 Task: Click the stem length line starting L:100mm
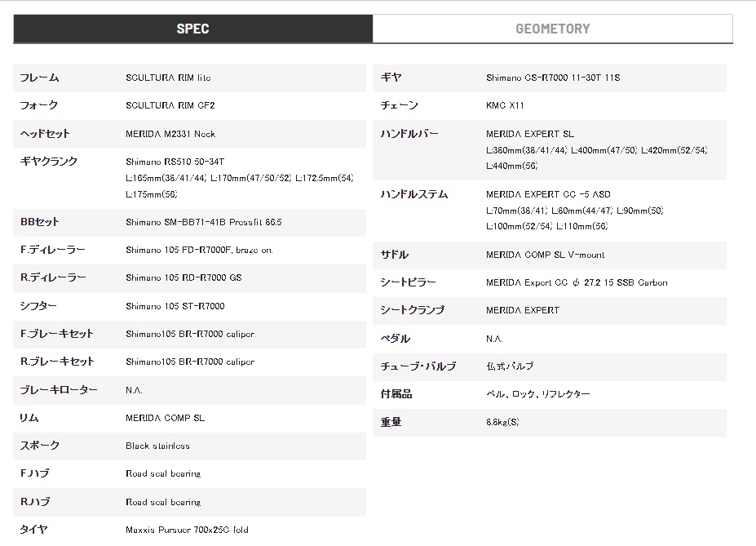pos(546,226)
